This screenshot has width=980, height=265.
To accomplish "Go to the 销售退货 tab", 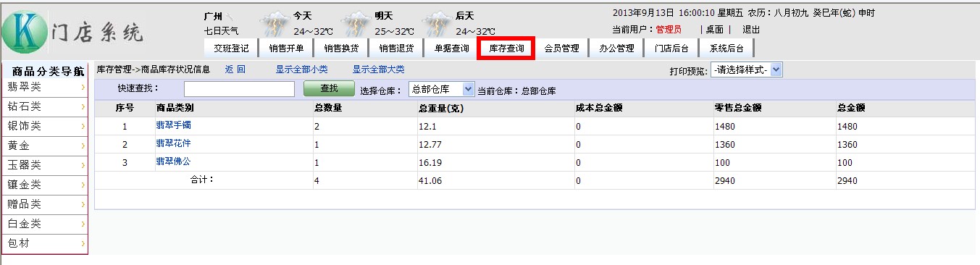I will click(396, 49).
